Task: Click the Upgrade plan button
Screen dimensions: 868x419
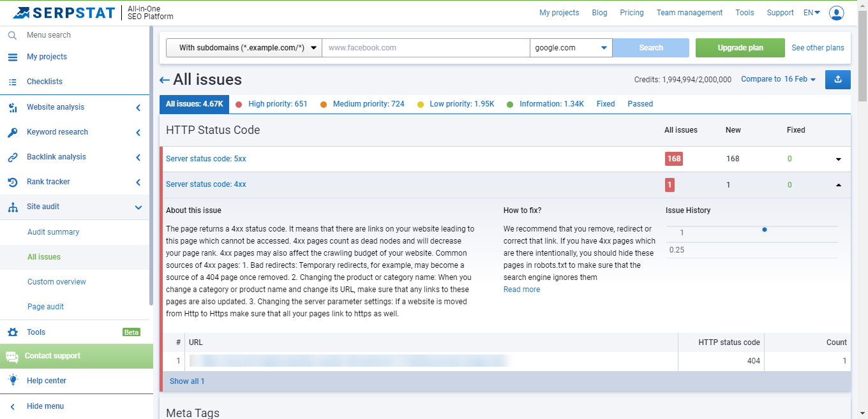Action: point(740,47)
